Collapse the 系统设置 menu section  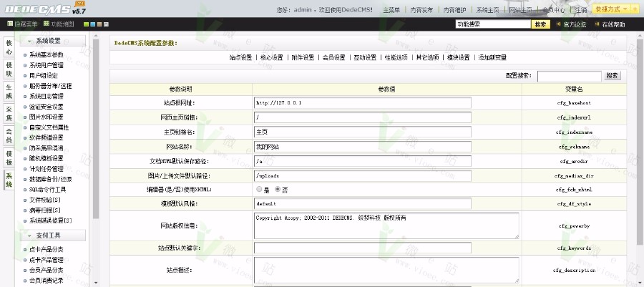[x=52, y=41]
